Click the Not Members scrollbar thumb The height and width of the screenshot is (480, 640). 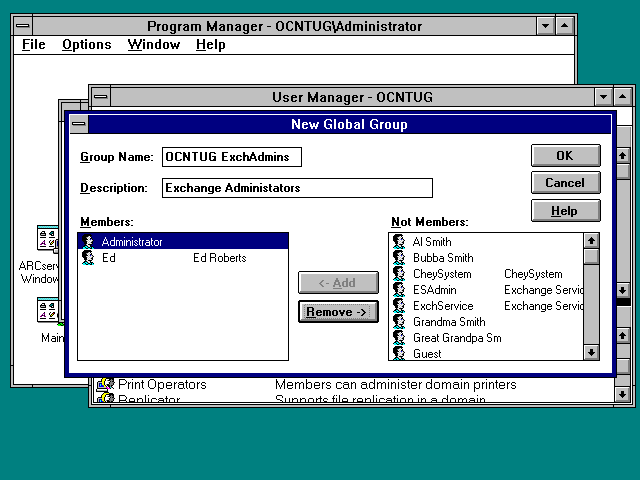pos(591,256)
